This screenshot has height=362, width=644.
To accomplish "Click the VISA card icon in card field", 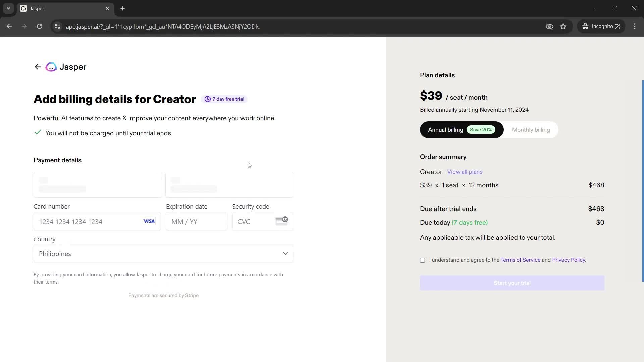I will (149, 221).
